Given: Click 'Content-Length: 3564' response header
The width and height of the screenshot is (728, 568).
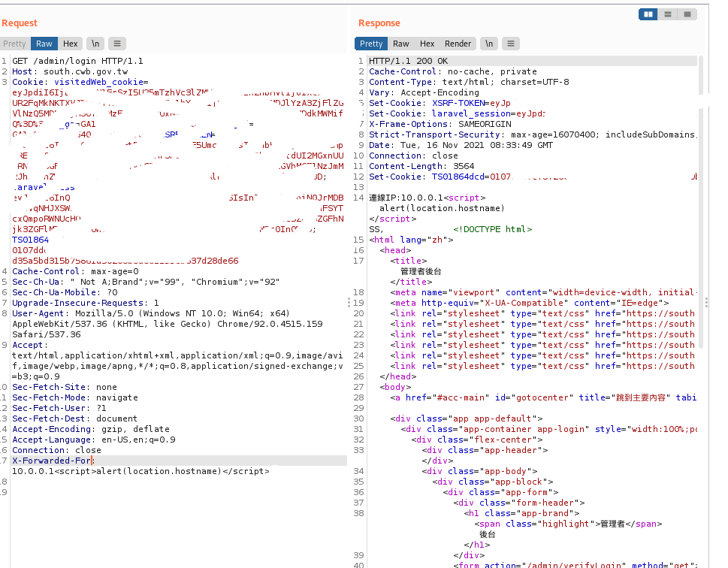Looking at the screenshot, I should (421, 166).
